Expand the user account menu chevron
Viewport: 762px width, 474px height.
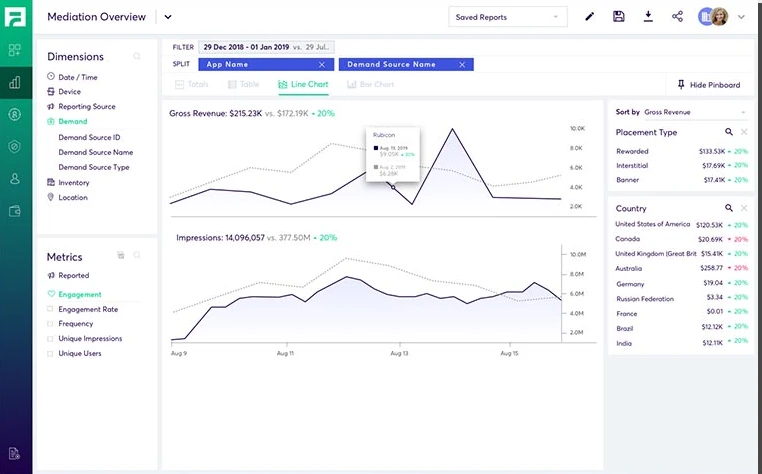coord(741,17)
